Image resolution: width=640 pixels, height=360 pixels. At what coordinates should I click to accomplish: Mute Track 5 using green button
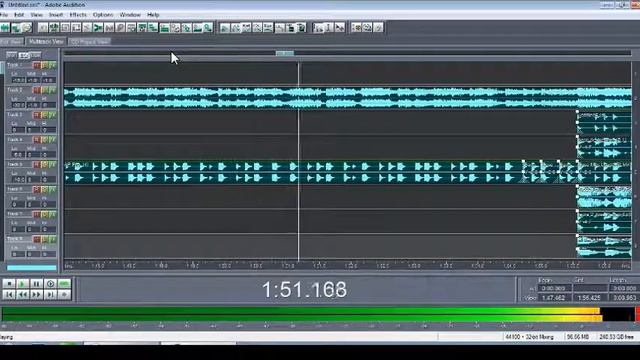[x=53, y=165]
